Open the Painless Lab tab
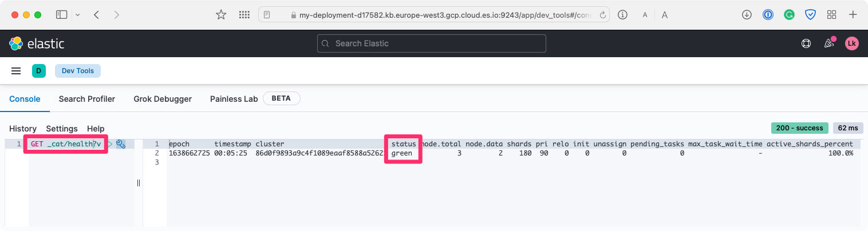Viewport: 868px width, 231px height. [x=234, y=99]
